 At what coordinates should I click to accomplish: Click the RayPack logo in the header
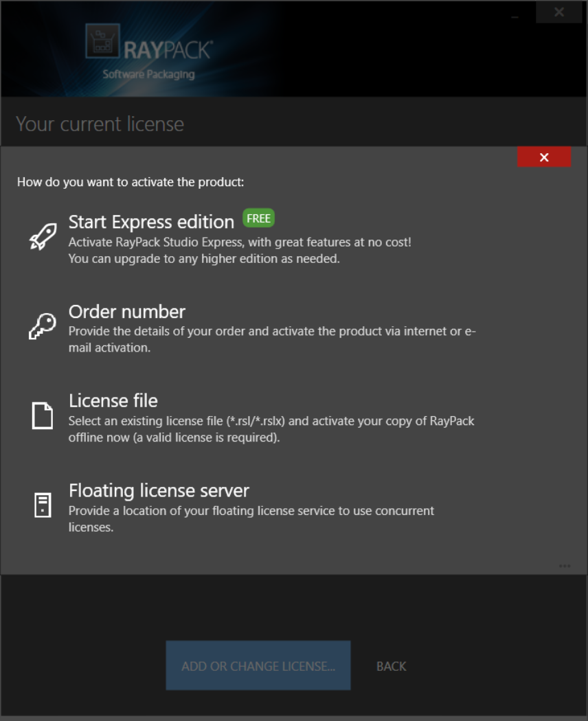point(149,51)
